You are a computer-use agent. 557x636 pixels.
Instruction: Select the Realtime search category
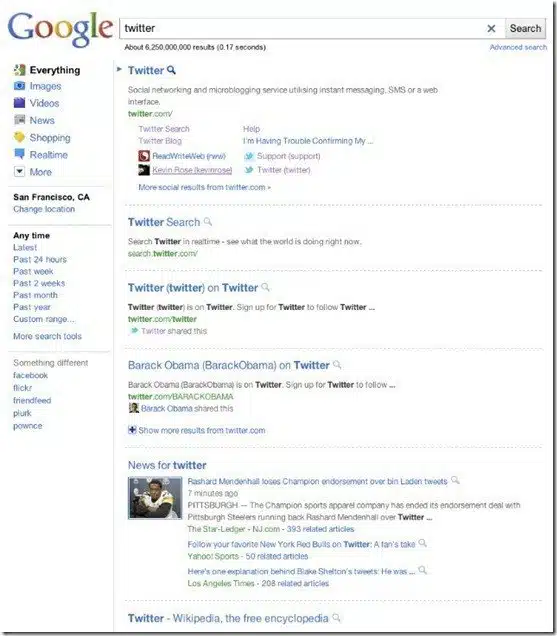[x=49, y=155]
